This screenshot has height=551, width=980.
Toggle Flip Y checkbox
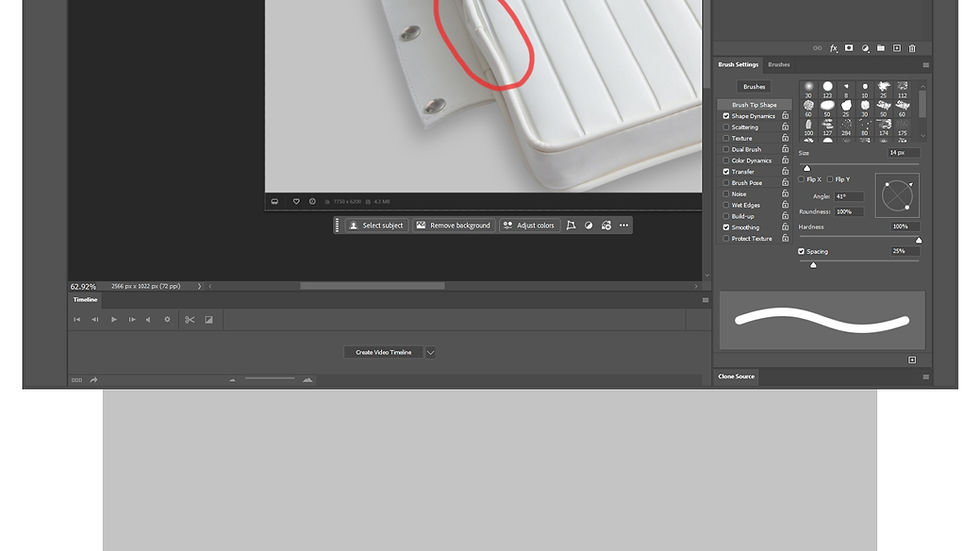[x=830, y=179]
